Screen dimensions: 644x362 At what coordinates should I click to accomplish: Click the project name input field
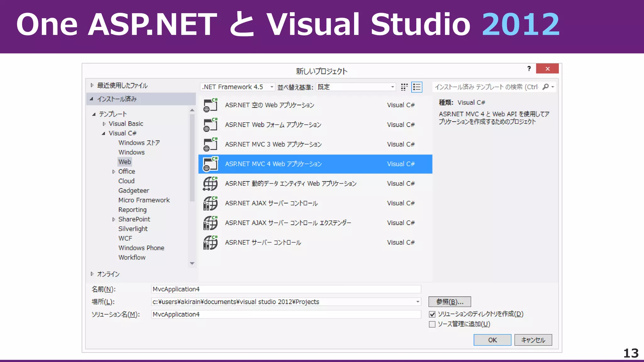(286, 289)
